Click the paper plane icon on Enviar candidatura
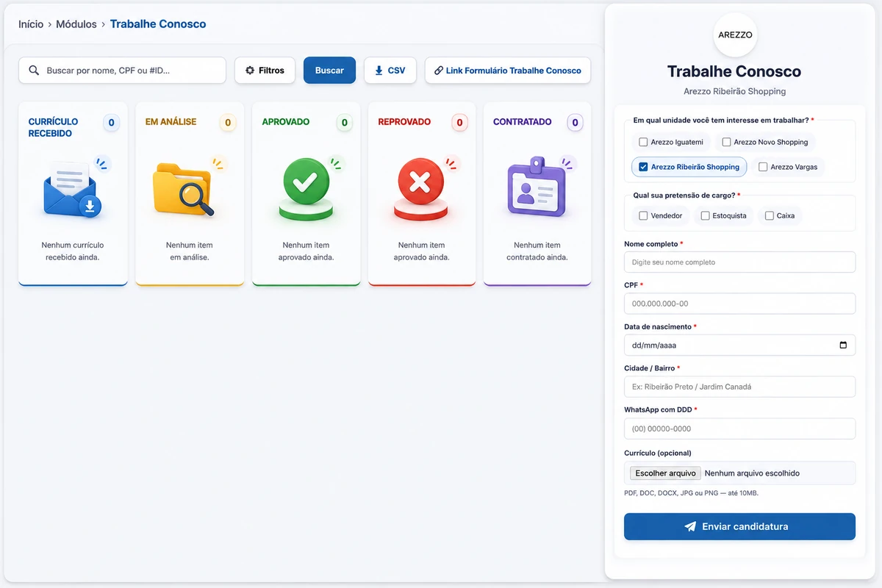 coord(690,527)
